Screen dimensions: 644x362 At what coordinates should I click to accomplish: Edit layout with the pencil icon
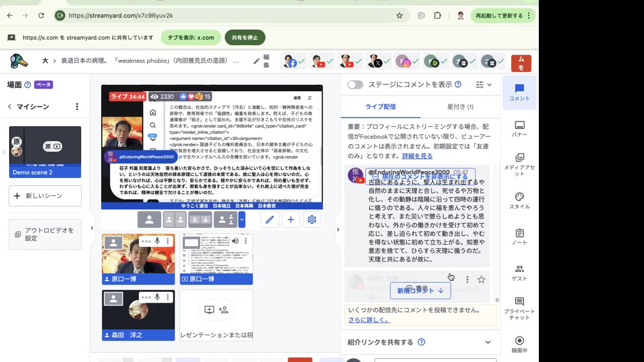pos(270,220)
